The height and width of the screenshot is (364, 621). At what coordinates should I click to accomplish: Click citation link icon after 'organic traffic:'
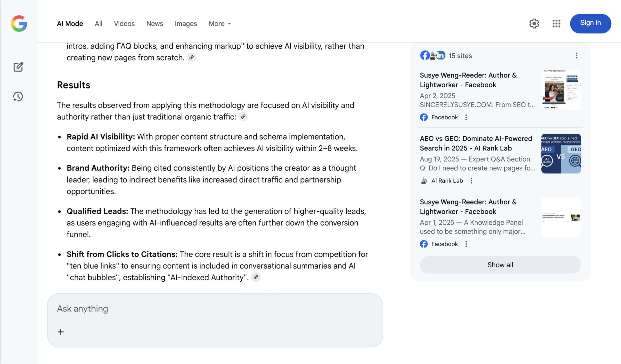tap(243, 117)
